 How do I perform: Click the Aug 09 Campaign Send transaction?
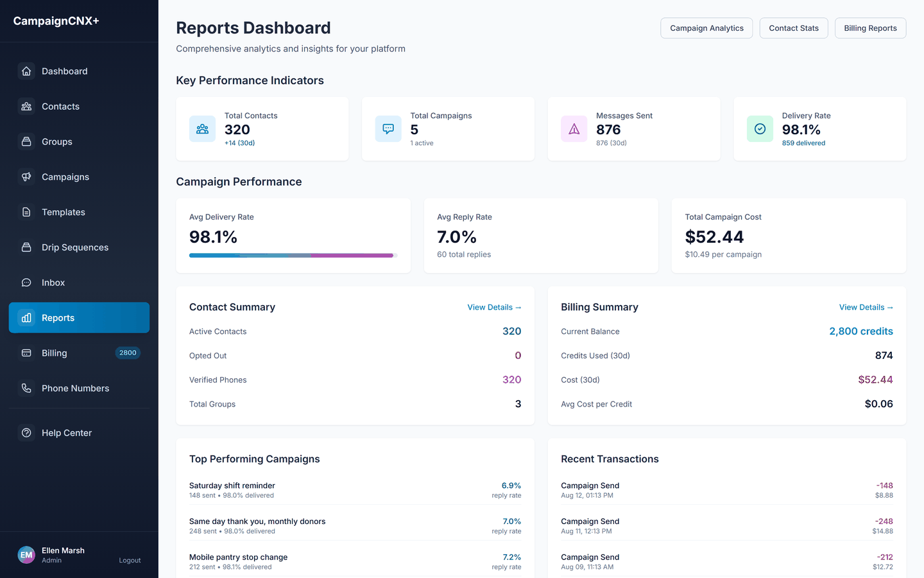727,562
